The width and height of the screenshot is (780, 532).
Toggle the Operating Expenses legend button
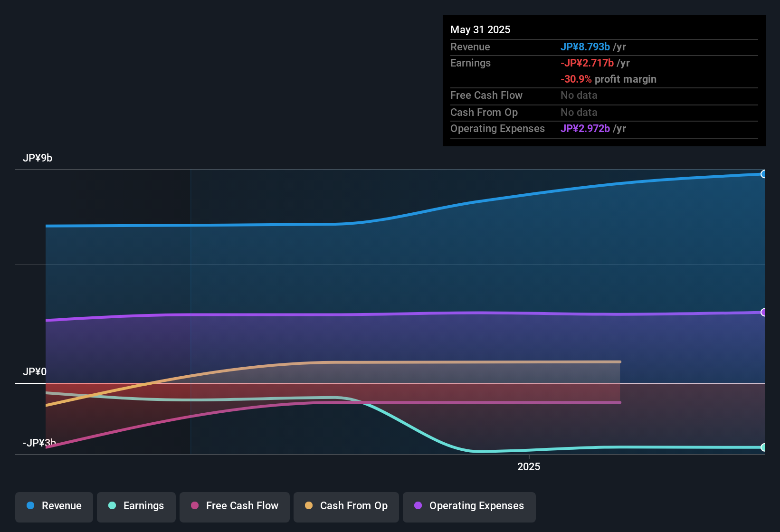point(469,506)
